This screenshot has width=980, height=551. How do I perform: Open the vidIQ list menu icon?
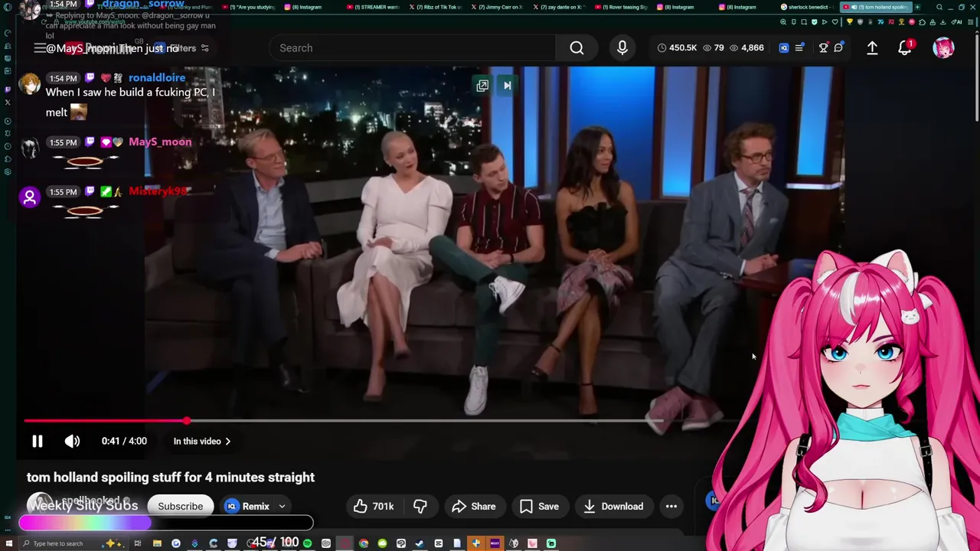point(799,48)
